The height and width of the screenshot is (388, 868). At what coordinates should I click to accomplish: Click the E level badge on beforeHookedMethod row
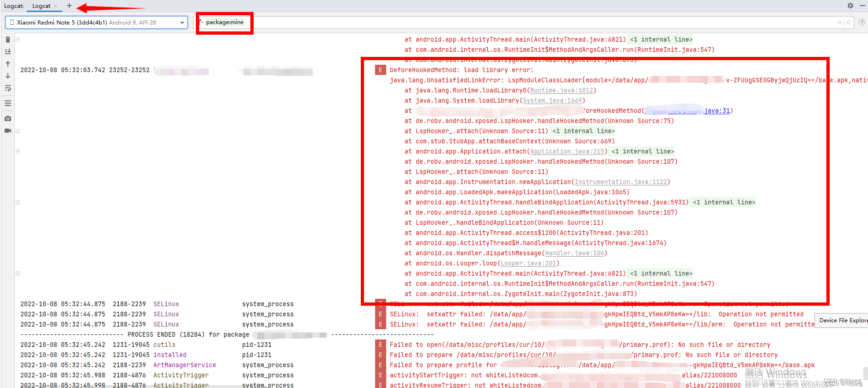click(380, 70)
